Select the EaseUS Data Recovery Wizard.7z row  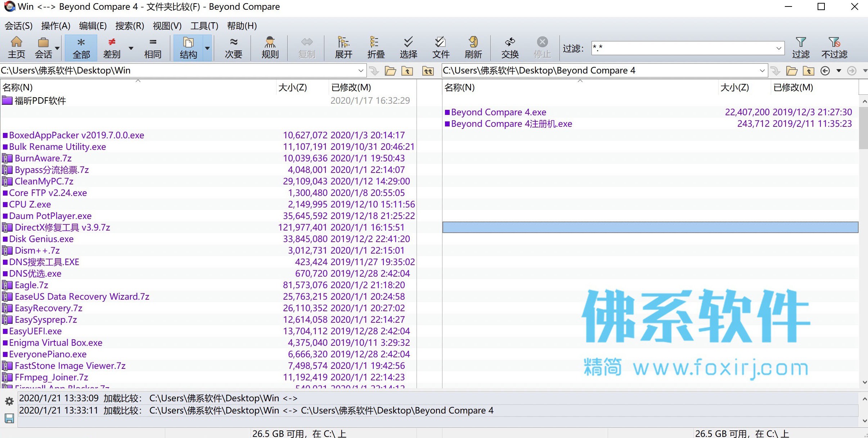click(208, 296)
